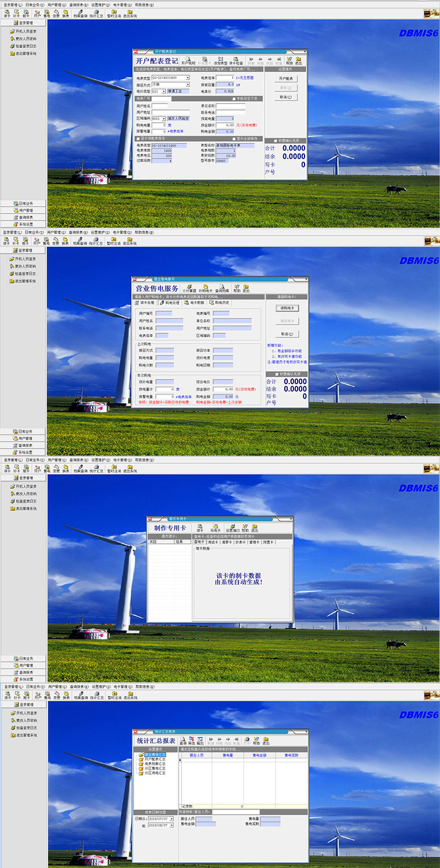The width and height of the screenshot is (440, 868).
Task: Click the 按金额计 field in 营业售电服务
Action: (223, 389)
